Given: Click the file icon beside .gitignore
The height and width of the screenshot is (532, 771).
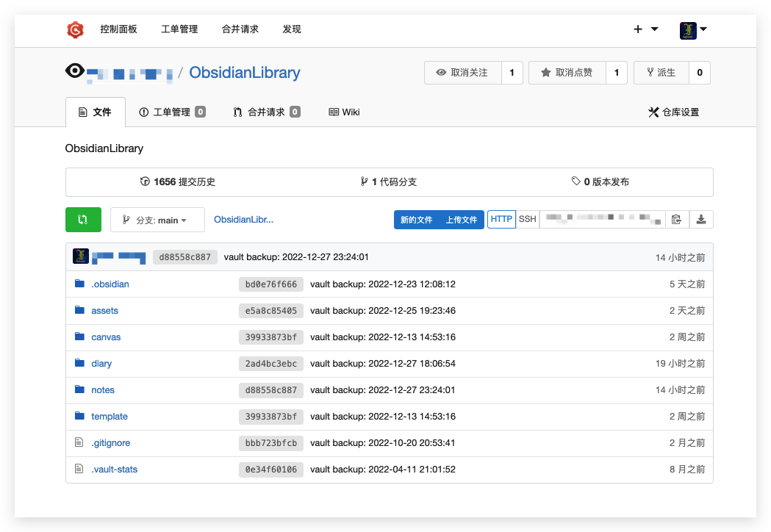Looking at the screenshot, I should [79, 442].
